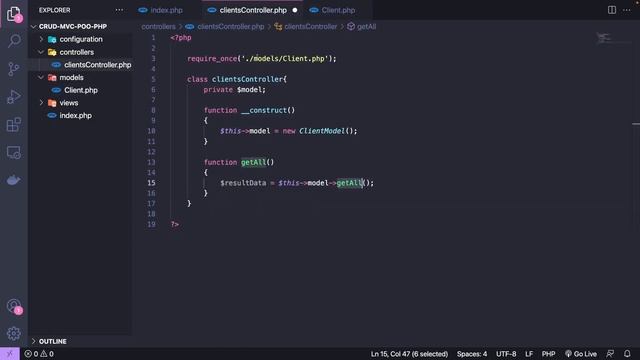
Task: Open the Source Control view
Action: [14, 69]
